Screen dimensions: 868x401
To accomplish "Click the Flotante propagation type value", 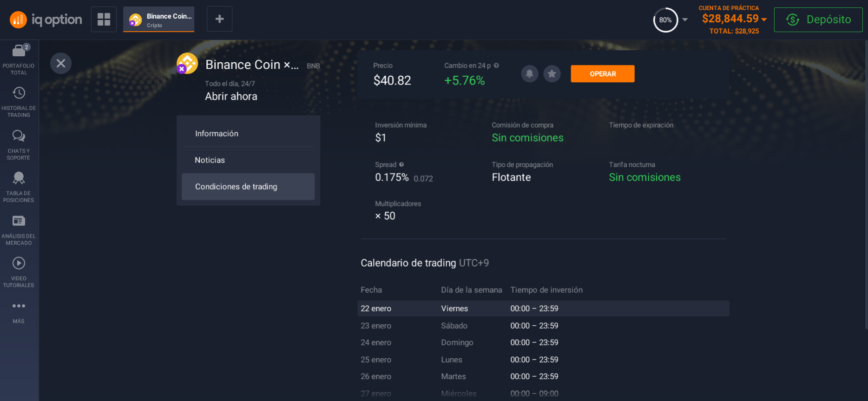I will click(511, 177).
